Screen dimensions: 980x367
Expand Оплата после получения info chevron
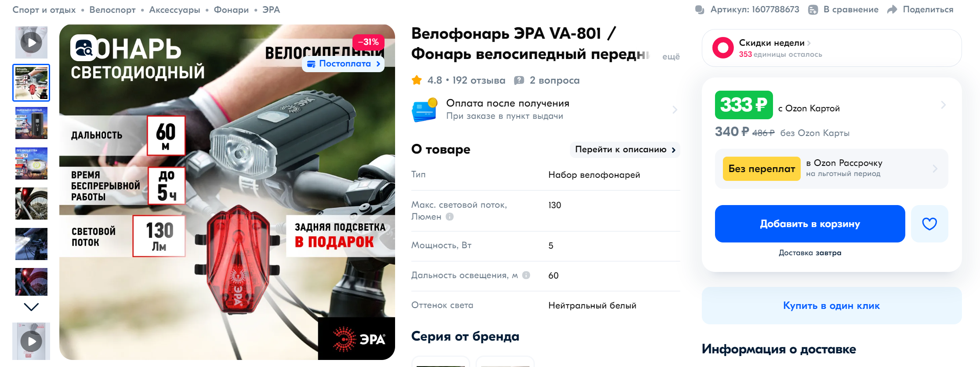(675, 110)
